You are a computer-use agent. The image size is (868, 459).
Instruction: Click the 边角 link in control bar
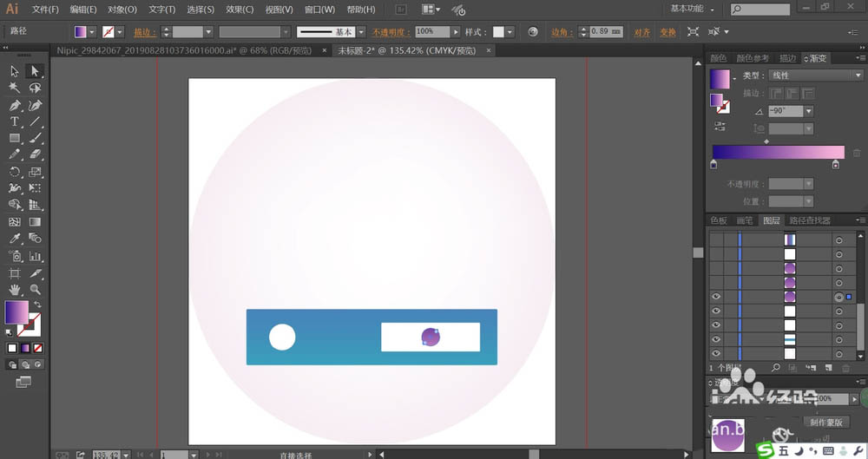point(562,32)
